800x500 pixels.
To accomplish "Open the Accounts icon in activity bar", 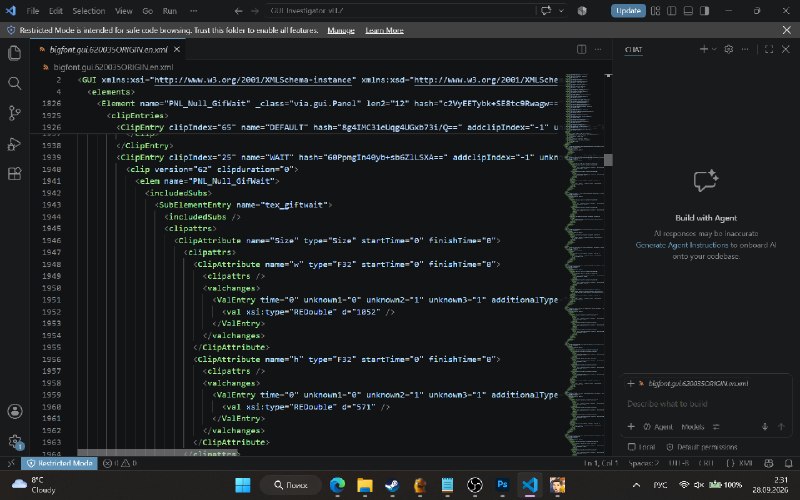I will (15, 411).
